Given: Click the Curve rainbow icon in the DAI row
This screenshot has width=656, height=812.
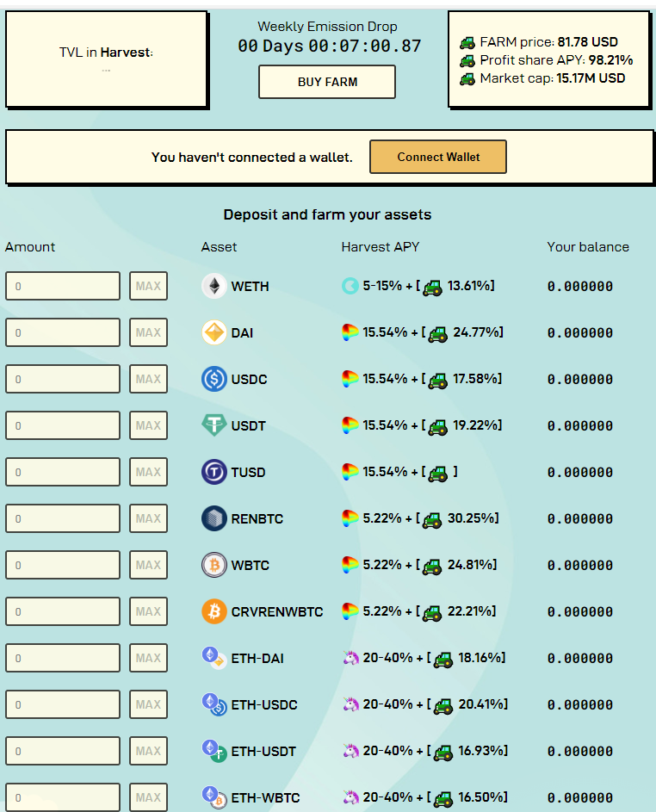Looking at the screenshot, I should (350, 332).
